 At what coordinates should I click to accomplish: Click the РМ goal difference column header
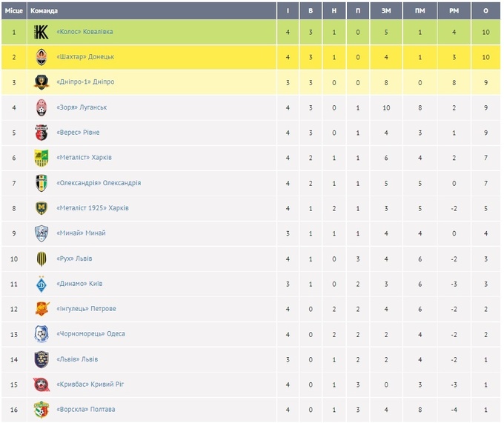(x=454, y=11)
